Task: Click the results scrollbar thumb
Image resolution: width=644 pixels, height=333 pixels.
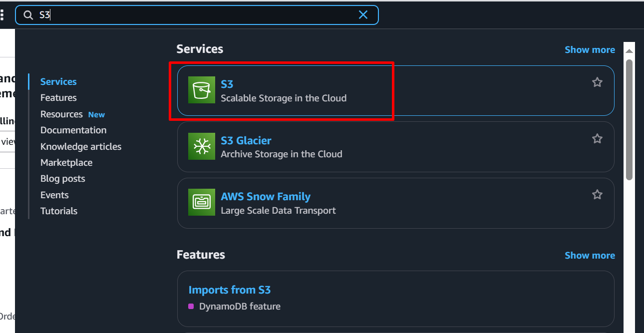Action: coord(630,120)
